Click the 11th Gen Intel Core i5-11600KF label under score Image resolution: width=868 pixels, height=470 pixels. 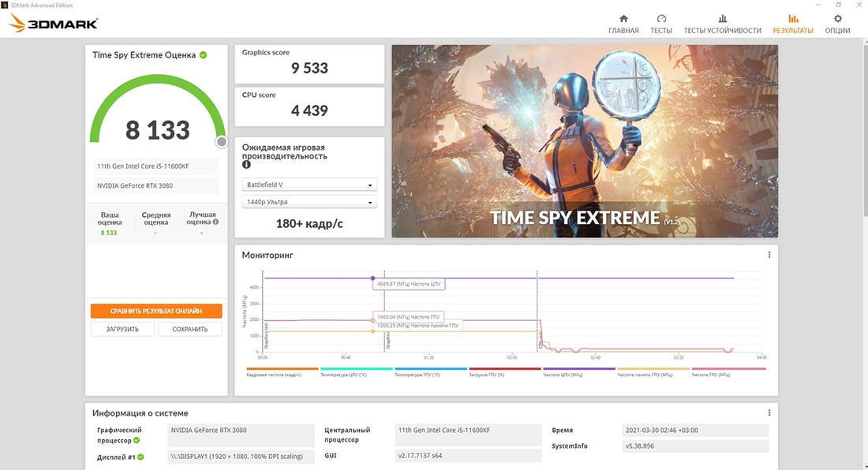click(155, 166)
